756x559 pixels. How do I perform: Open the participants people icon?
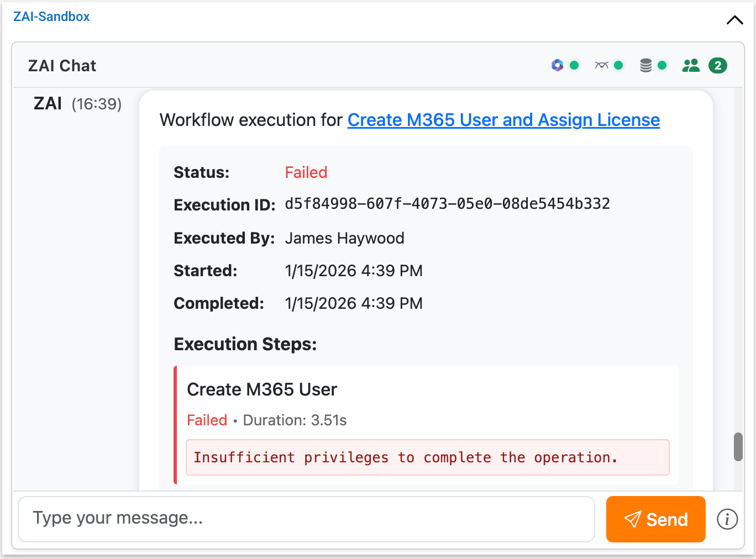pos(691,65)
